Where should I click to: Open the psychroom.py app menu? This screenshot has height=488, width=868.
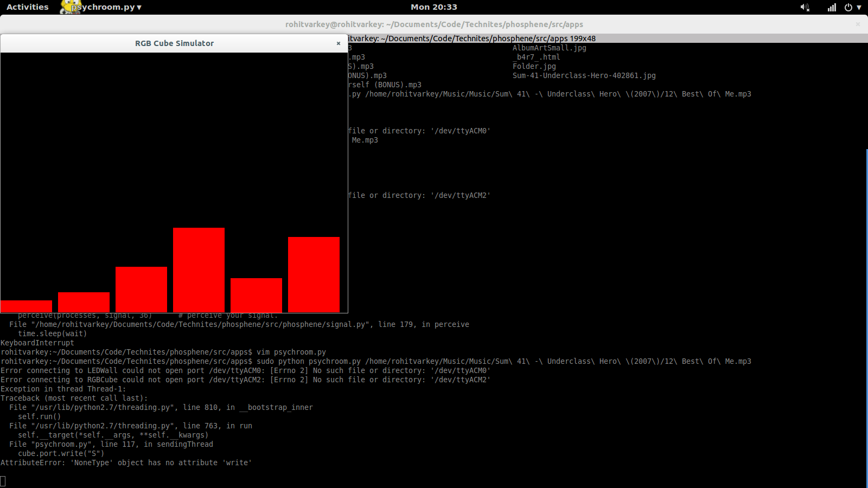point(106,7)
